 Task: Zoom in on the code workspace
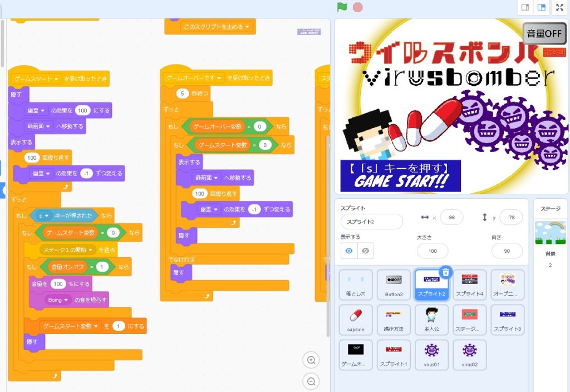click(311, 360)
